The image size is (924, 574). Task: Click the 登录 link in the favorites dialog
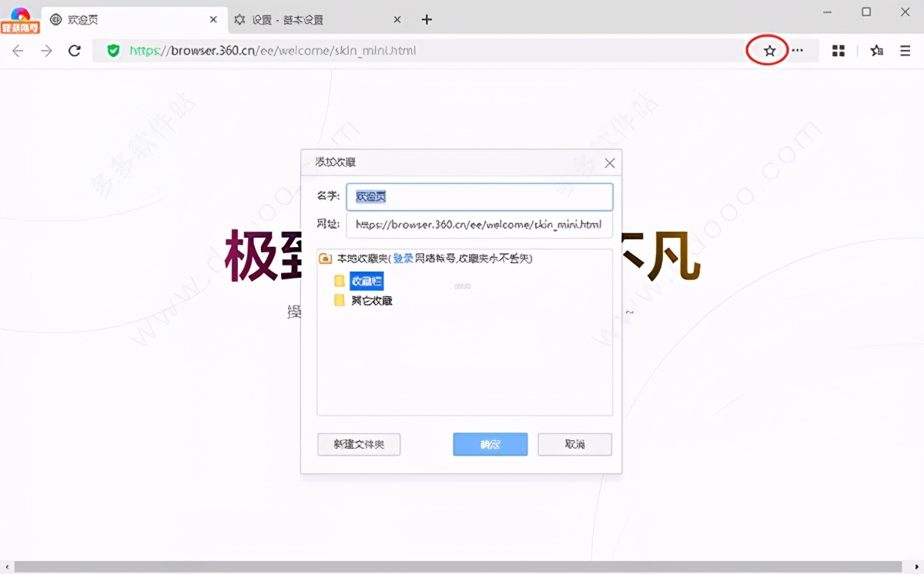click(403, 258)
